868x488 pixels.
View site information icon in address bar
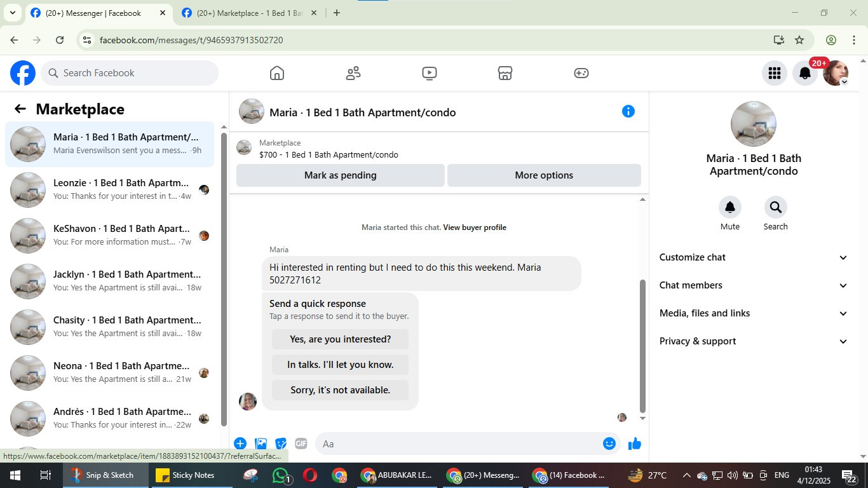pos(88,40)
